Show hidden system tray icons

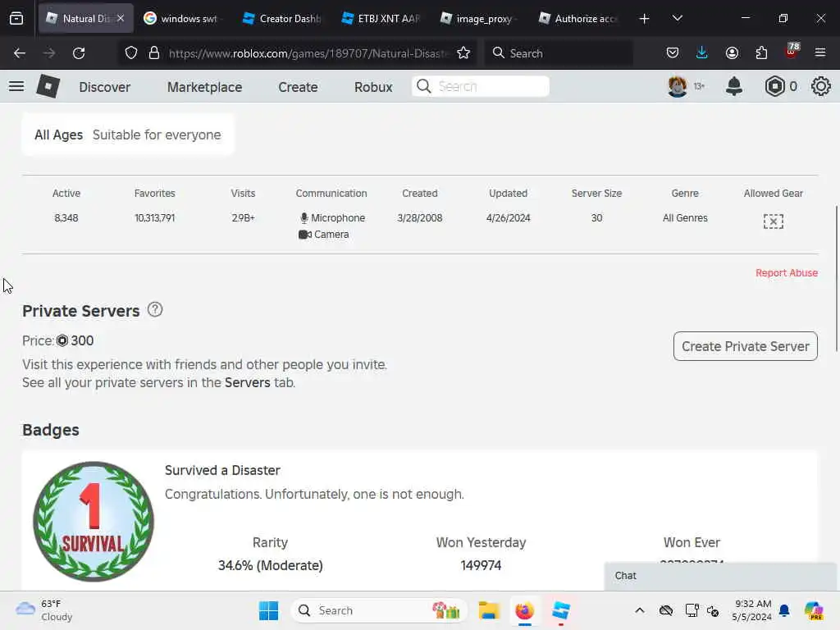point(640,610)
